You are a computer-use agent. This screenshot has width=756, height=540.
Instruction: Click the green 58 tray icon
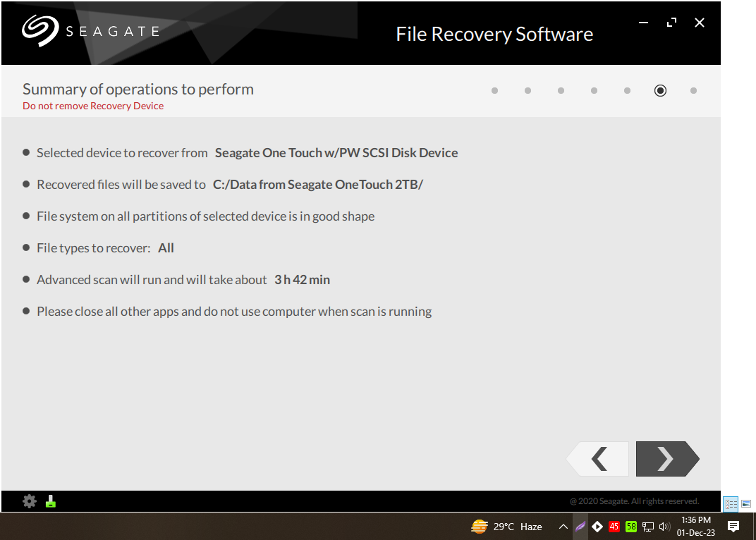click(630, 527)
